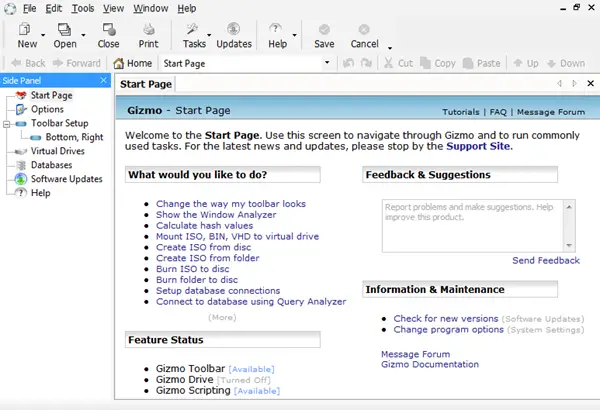
Task: Open the Help menu in menu bar
Action: click(x=186, y=8)
